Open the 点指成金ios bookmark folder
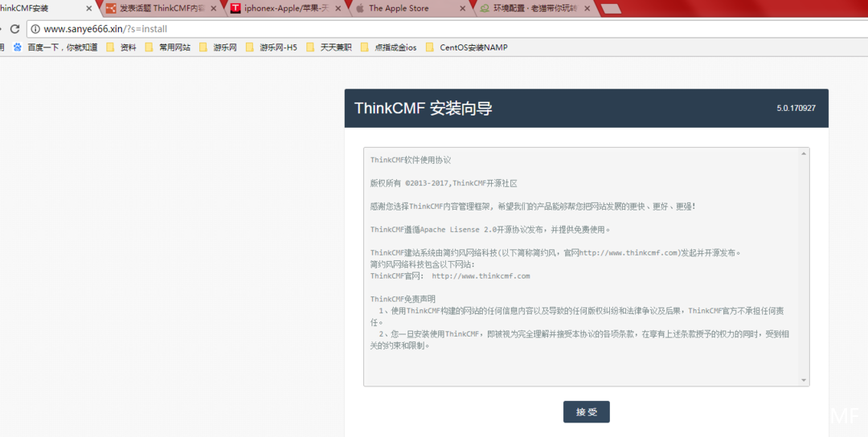The image size is (868, 437). coord(389,47)
